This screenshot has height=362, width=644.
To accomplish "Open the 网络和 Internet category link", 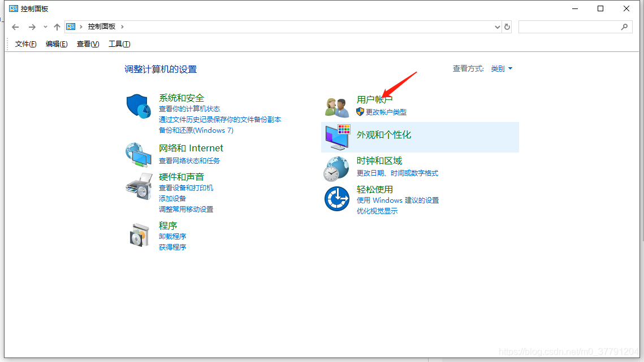I will (x=191, y=148).
